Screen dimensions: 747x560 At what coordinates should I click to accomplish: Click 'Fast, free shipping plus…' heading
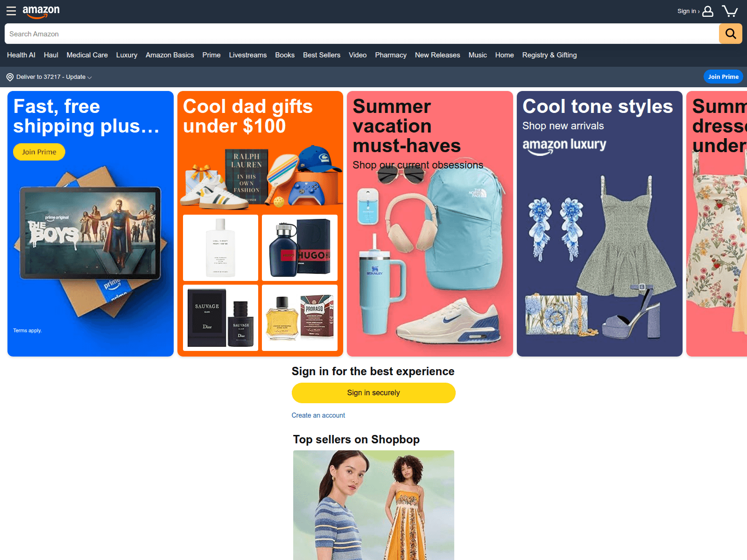(86, 116)
